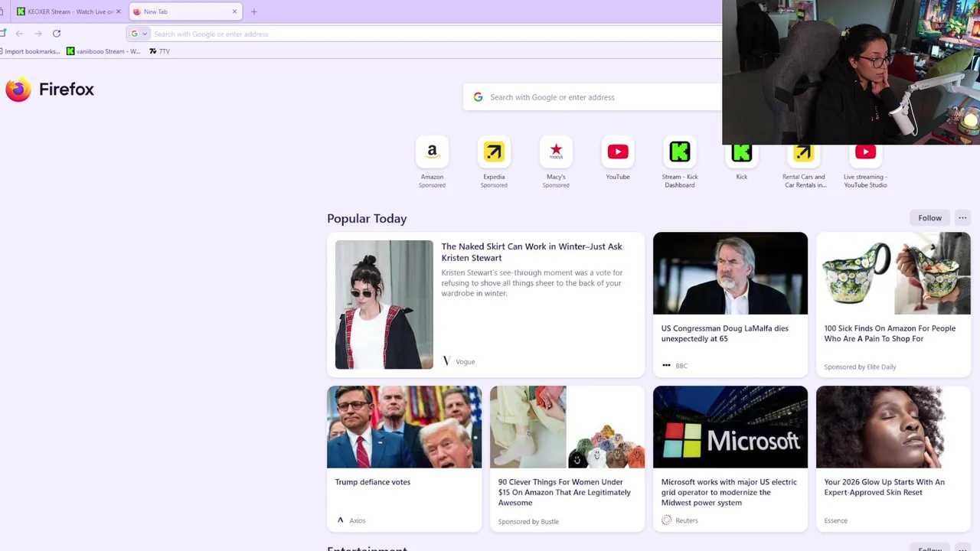Click the floral mugs article image
Screen dimensions: 980x551
click(x=893, y=273)
